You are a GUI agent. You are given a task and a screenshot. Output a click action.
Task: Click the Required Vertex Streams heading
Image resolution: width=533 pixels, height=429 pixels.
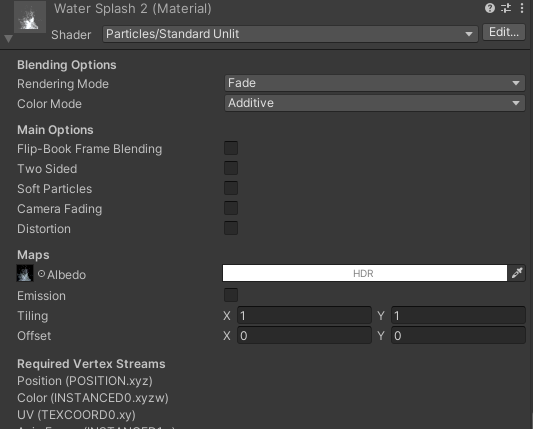pos(91,364)
